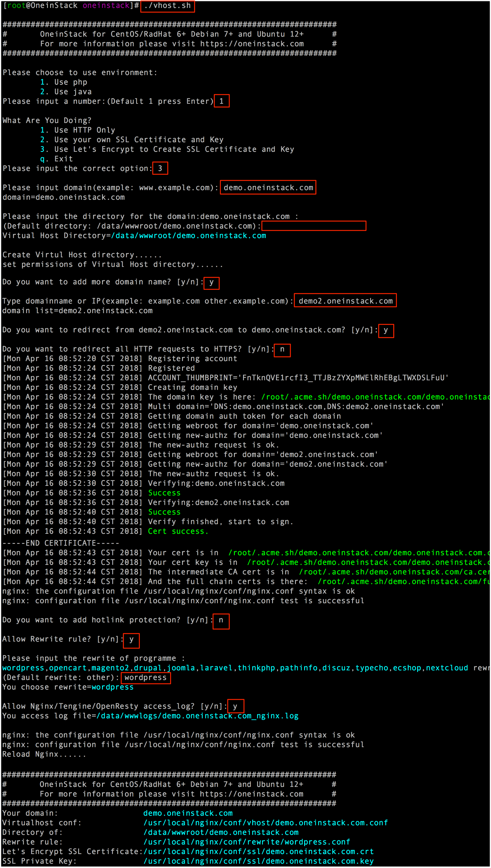Click the typed demo2.oneinstack.com domain
Screen dimensions: 491x868
(x=346, y=301)
